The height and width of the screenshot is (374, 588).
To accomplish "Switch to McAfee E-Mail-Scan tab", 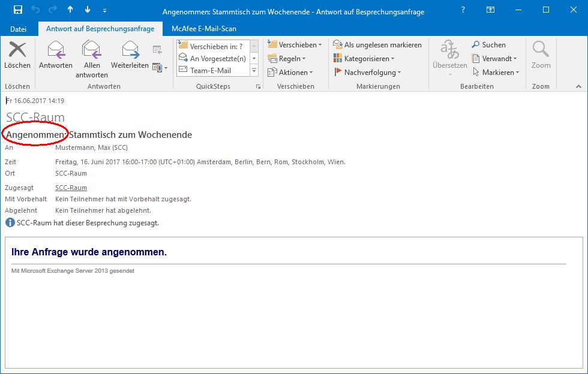I will tap(203, 29).
